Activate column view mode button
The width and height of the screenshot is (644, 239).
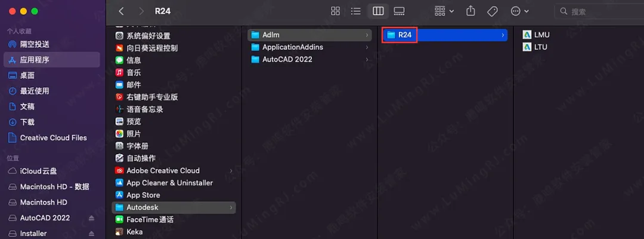pos(377,11)
